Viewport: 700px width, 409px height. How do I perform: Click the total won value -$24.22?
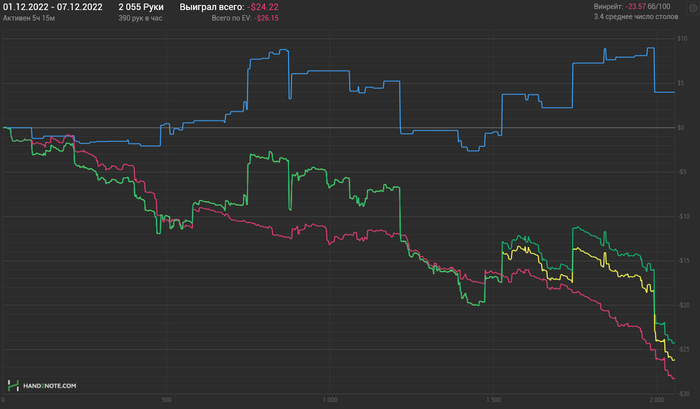click(x=263, y=7)
